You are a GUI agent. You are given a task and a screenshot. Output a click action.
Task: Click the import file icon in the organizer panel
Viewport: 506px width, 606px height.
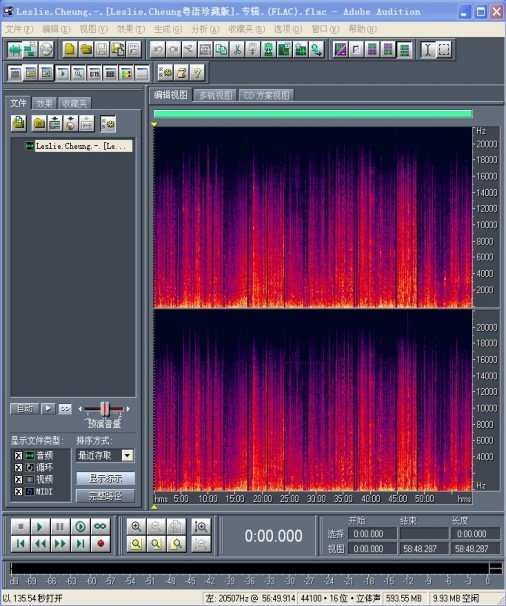[x=18, y=123]
